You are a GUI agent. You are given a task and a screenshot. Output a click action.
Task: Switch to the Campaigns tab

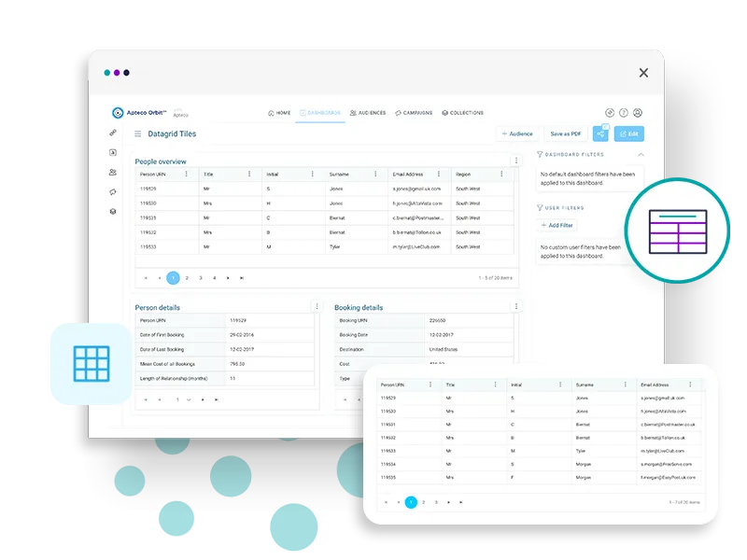(x=415, y=112)
